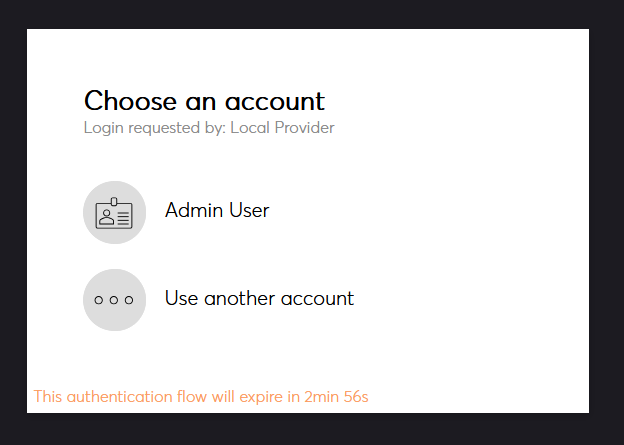Click the text lines on the ID card icon

123,217
